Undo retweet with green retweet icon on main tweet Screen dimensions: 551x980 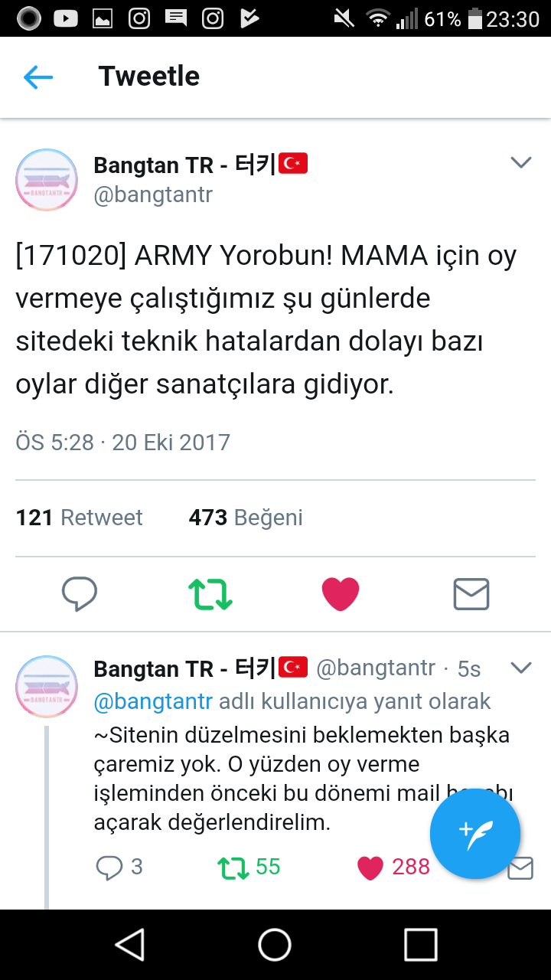point(210,593)
